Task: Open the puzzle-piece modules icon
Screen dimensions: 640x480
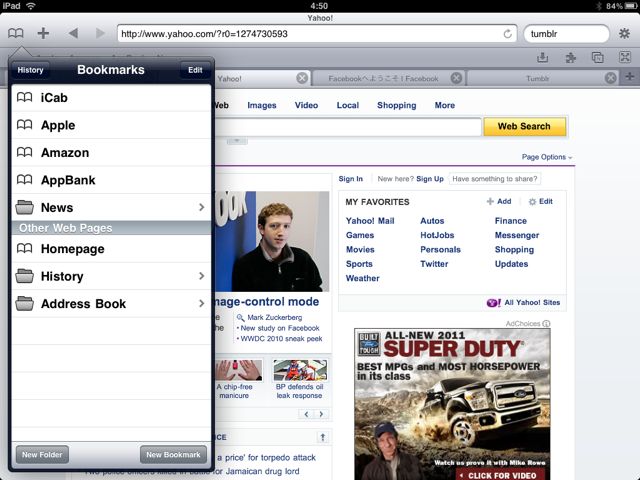Action: (570, 58)
